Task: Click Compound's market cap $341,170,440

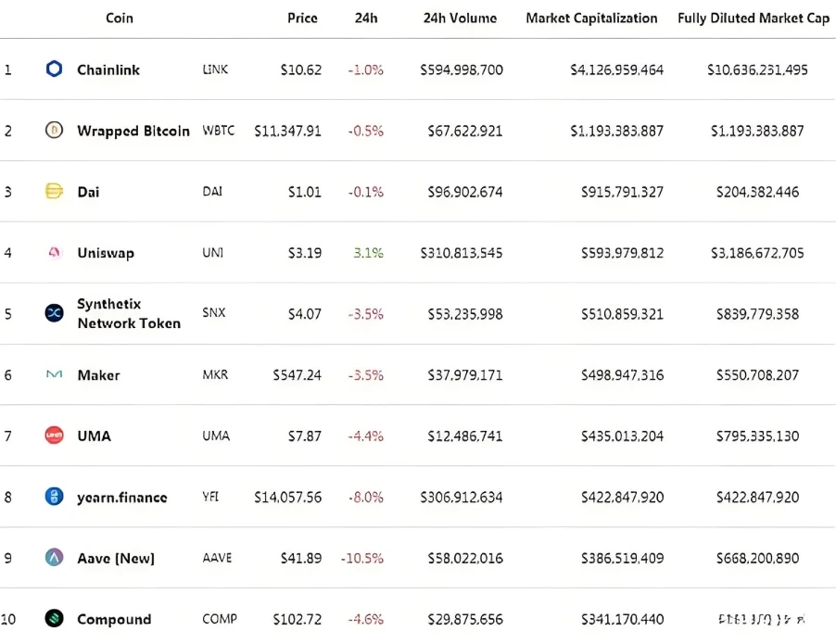Action: [x=623, y=620]
